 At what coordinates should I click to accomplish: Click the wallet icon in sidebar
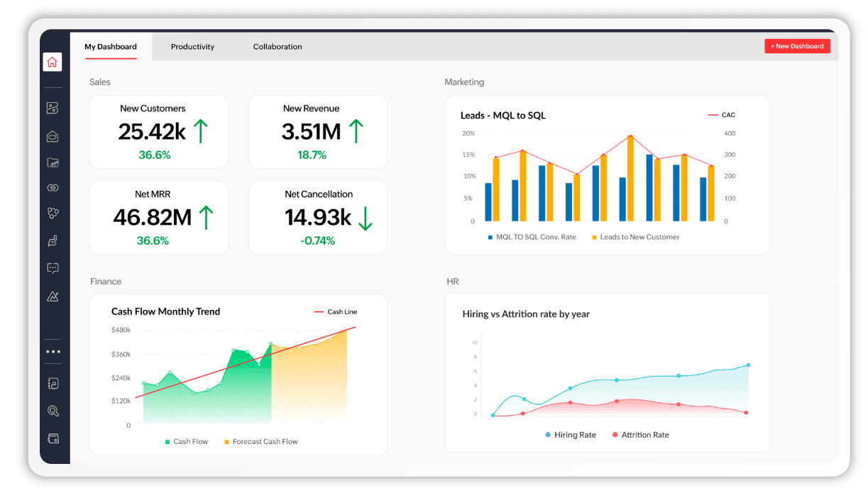(x=53, y=438)
